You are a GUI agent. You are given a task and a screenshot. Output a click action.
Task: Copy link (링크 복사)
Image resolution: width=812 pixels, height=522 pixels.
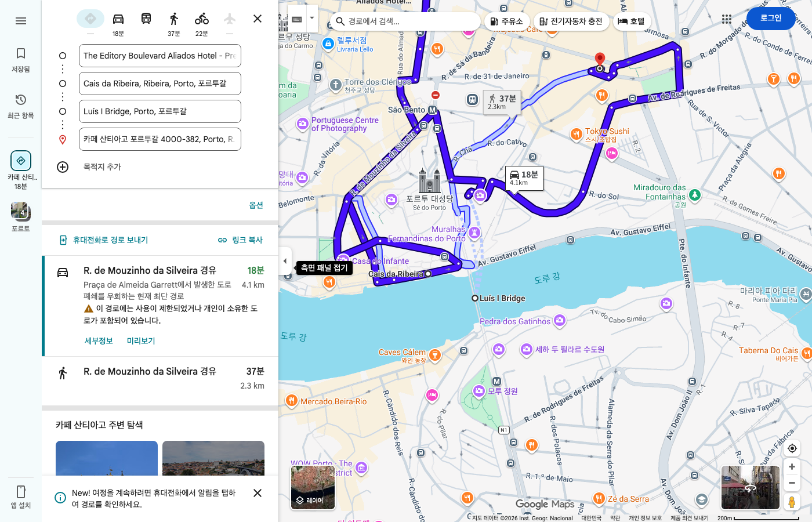click(241, 240)
